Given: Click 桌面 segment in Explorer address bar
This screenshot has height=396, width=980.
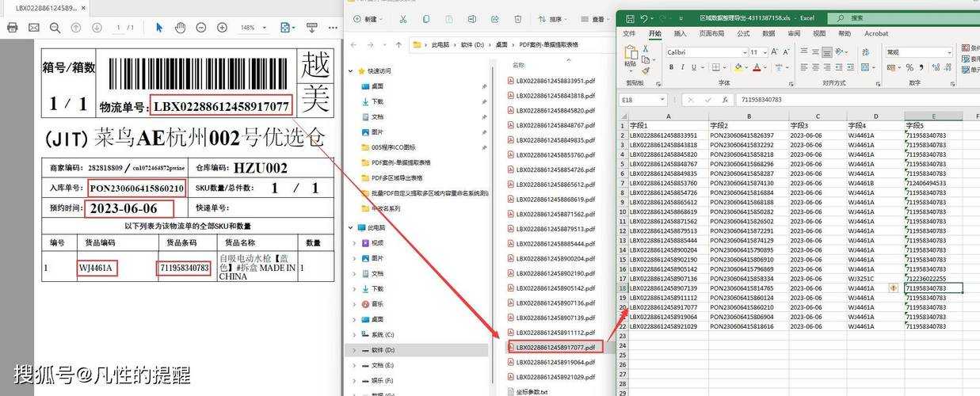Looking at the screenshot, I should click(x=501, y=45).
